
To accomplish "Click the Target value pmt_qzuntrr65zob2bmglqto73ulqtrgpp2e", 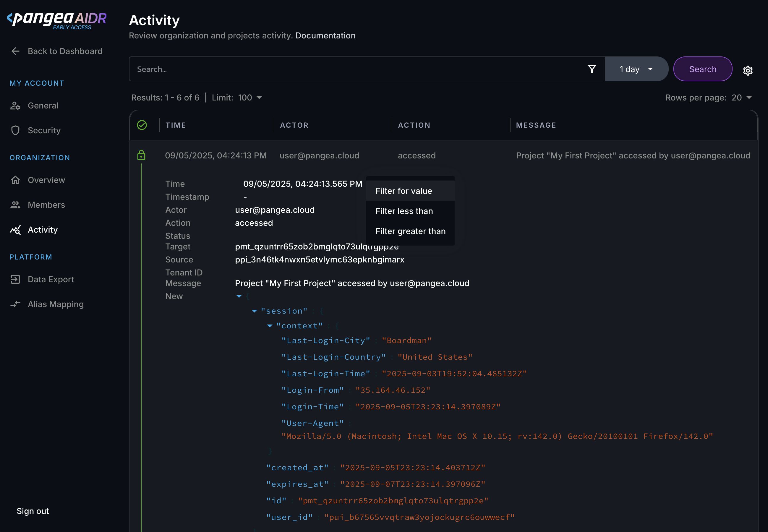I will 317,246.
